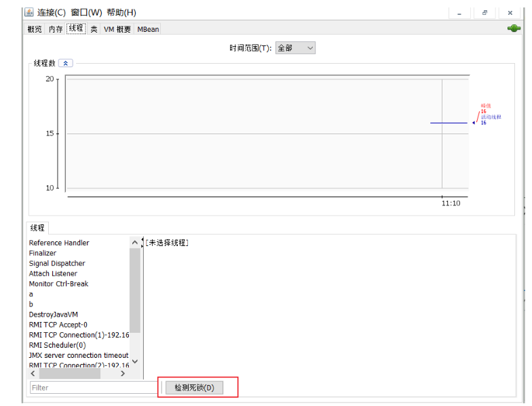This screenshot has height=406, width=532.
Task: Switch to the 类 tab
Action: pos(94,29)
